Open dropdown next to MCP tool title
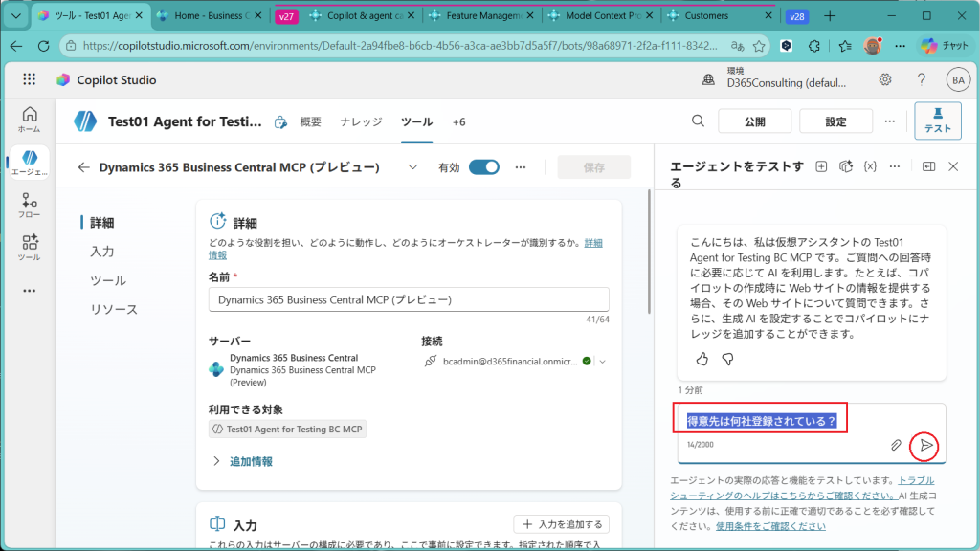The height and width of the screenshot is (551, 980). pos(412,166)
